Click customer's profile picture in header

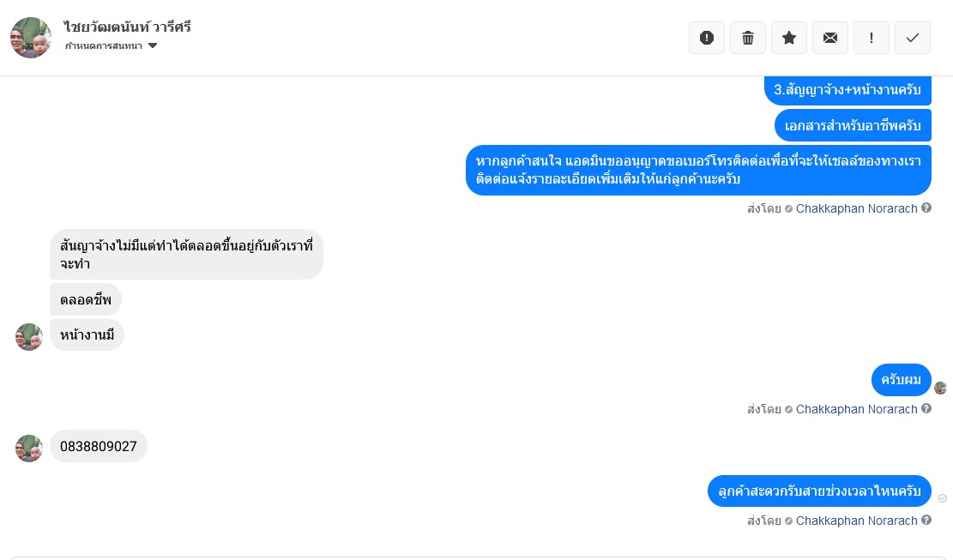31,38
